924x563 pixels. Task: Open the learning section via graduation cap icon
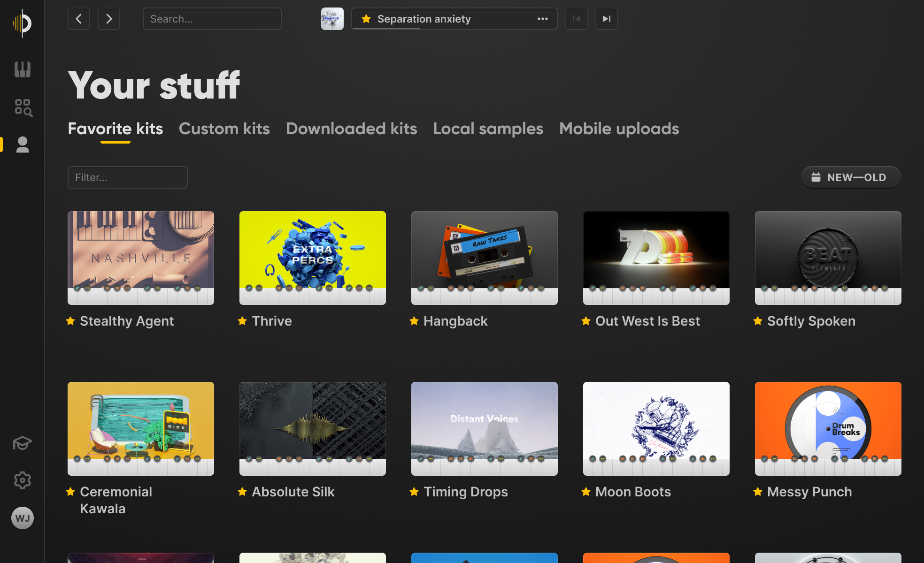[x=22, y=442]
